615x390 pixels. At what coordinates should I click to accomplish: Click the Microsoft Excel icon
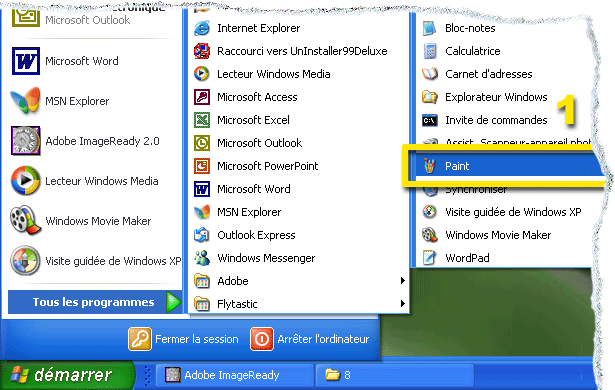coord(202,120)
